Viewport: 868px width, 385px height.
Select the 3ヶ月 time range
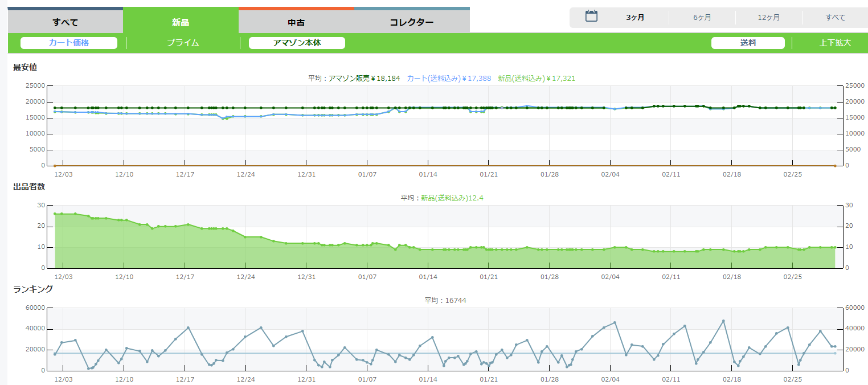point(635,18)
